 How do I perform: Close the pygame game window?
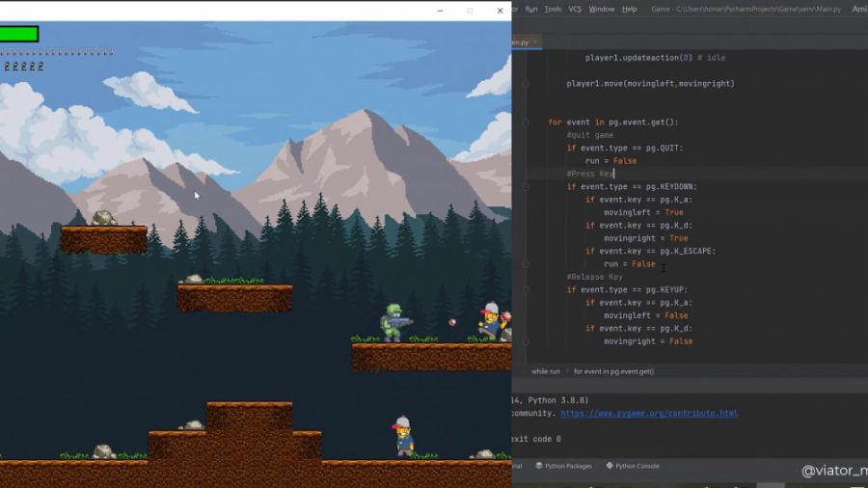point(500,11)
